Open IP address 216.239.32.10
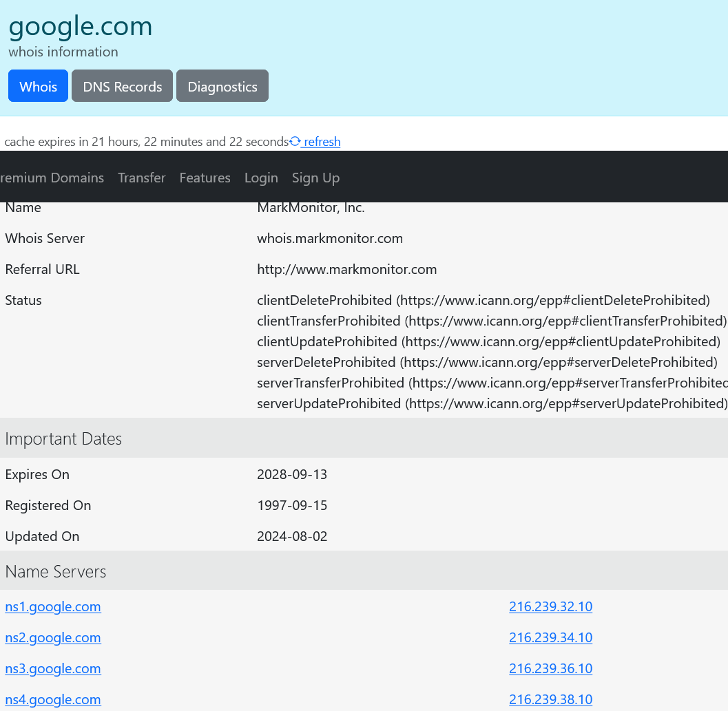Screen dimensions: 728x711 click(x=550, y=606)
